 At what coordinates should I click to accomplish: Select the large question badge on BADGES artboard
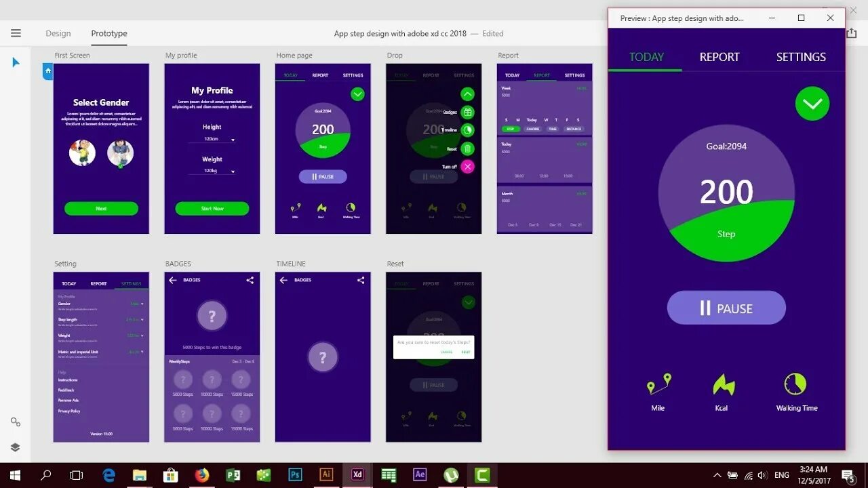click(212, 316)
